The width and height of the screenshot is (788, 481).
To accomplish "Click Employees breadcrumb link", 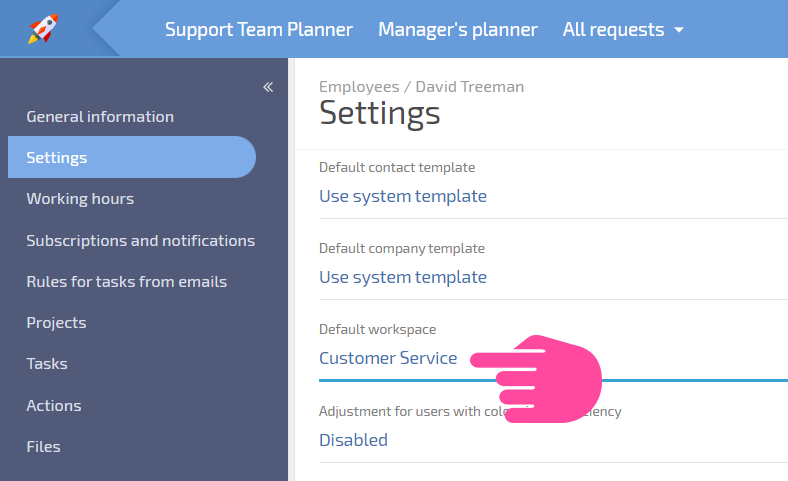I will coord(359,86).
